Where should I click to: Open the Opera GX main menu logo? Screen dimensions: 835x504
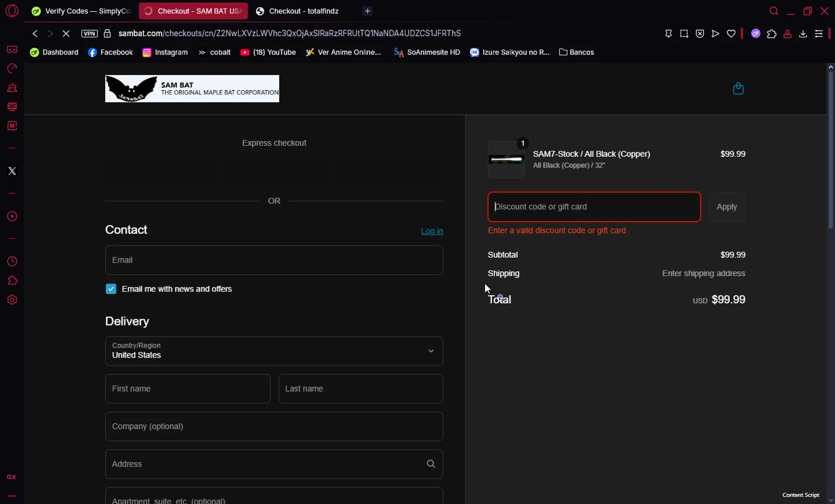12,11
